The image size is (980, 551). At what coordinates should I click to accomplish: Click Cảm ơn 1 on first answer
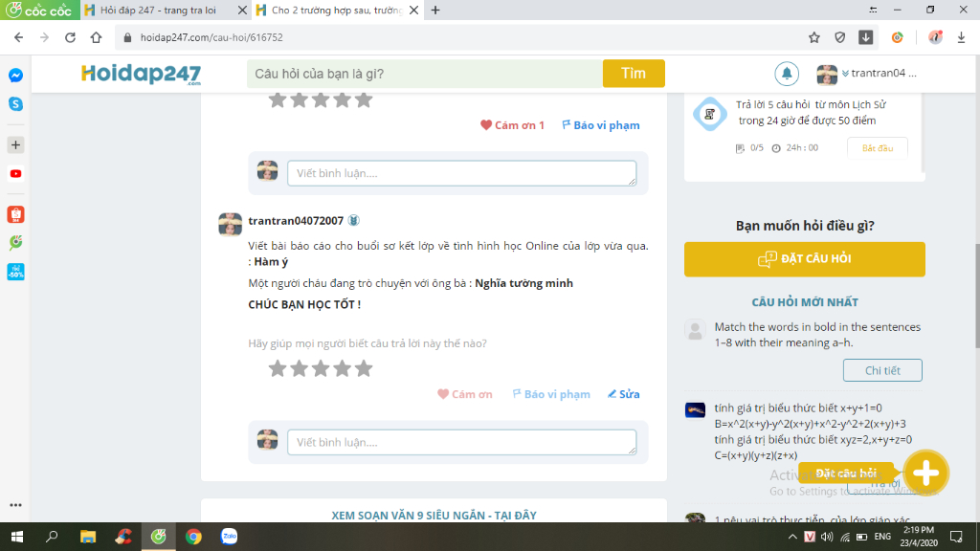point(512,125)
